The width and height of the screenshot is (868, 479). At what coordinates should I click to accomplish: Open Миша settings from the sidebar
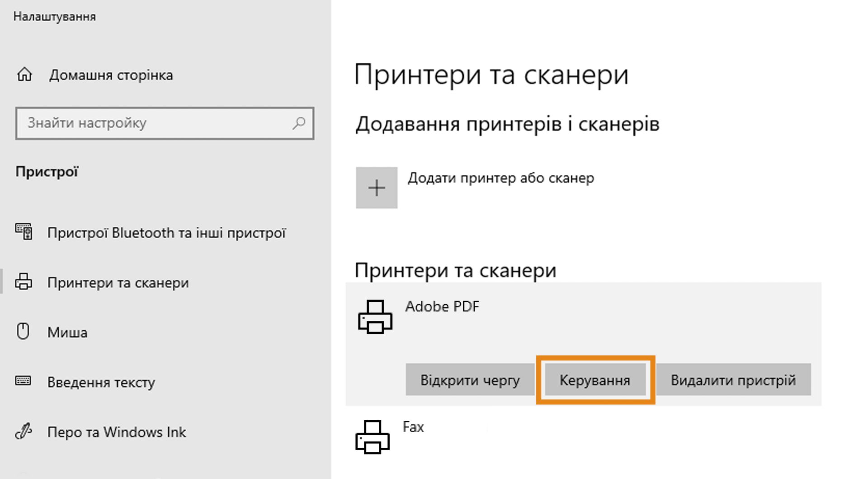(x=66, y=332)
